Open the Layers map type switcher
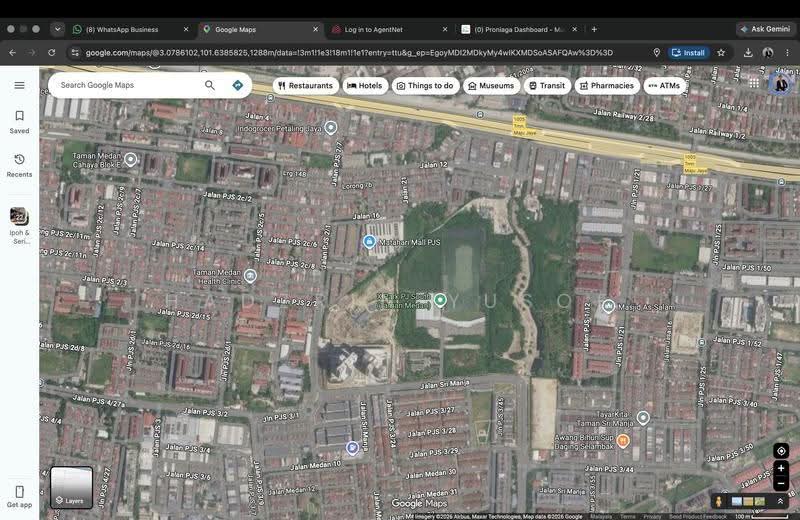This screenshot has width=800, height=520. coord(71,487)
